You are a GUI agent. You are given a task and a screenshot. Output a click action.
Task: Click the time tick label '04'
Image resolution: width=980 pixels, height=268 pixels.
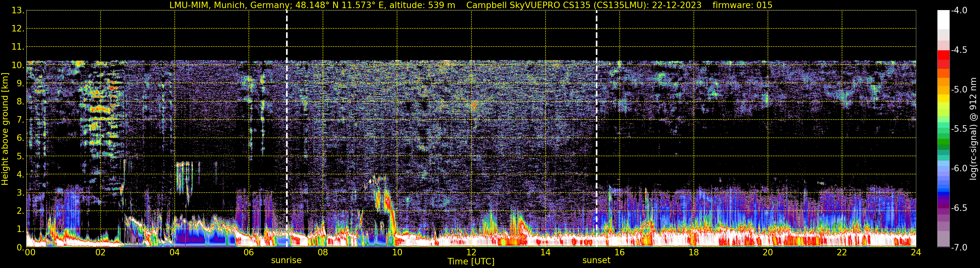175,252
